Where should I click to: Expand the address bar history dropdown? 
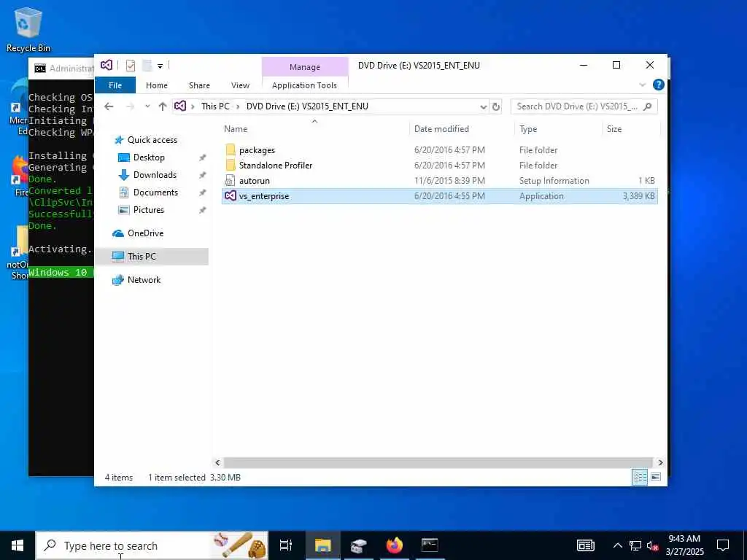[x=483, y=106]
